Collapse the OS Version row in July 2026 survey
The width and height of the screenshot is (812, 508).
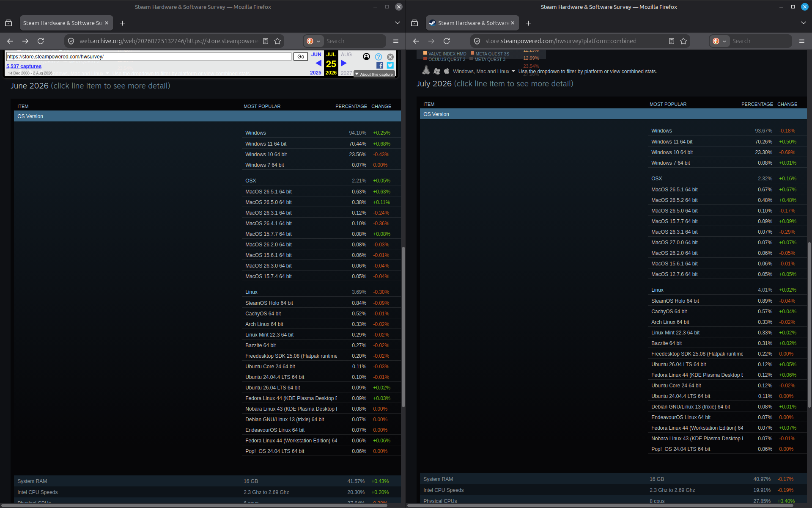pyautogui.click(x=613, y=114)
